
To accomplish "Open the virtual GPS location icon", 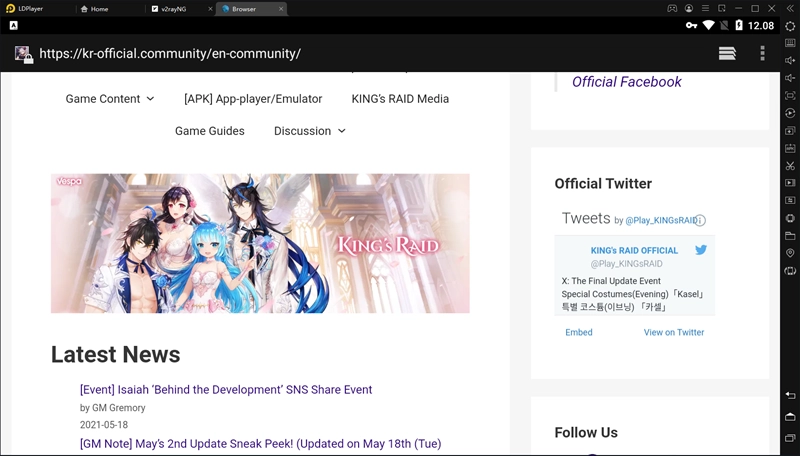I will [x=790, y=253].
